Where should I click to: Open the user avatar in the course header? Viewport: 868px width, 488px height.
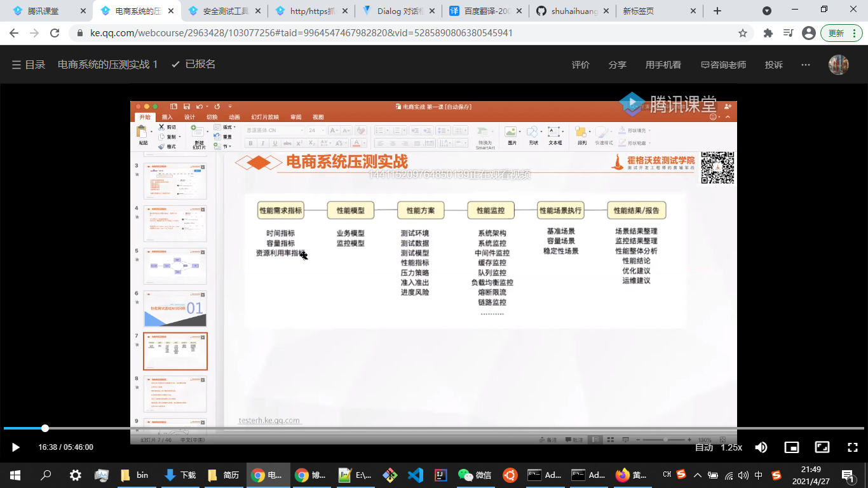click(x=839, y=64)
